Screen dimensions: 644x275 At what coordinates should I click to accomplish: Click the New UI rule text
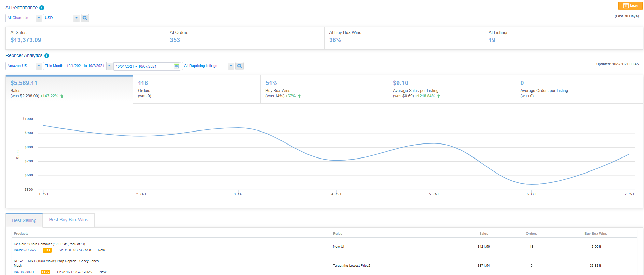pos(339,247)
